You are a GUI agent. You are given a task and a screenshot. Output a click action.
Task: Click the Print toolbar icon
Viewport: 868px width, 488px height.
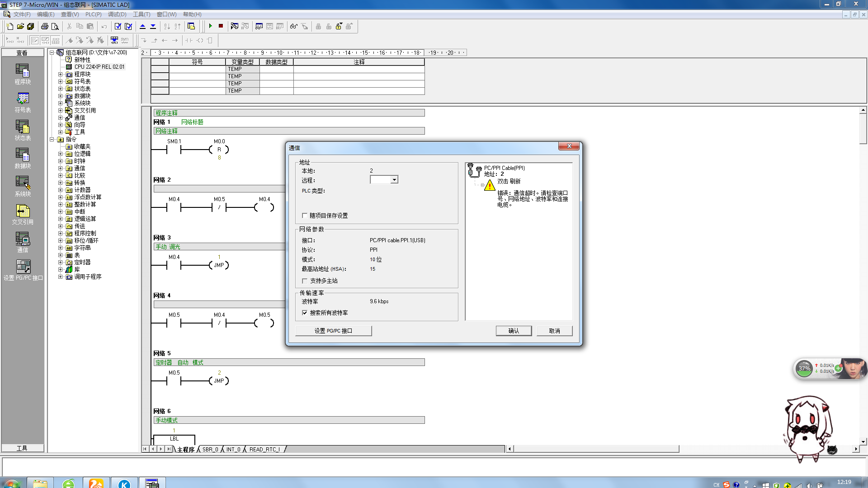click(44, 26)
